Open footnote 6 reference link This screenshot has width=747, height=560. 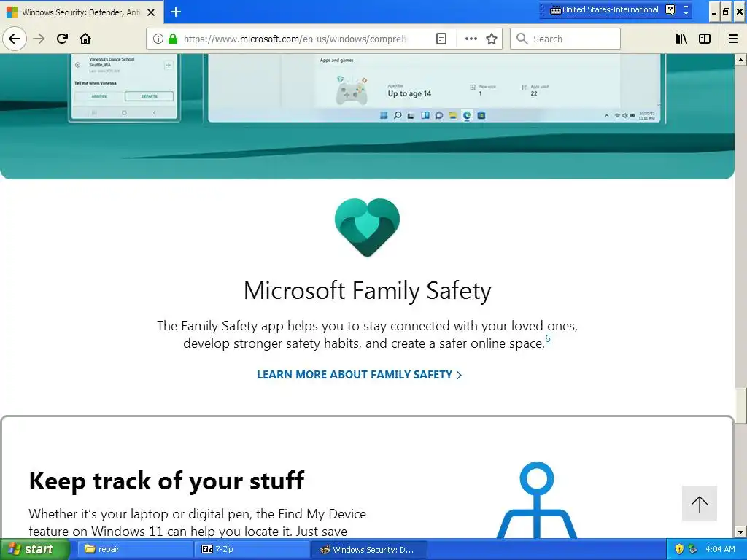tap(548, 338)
